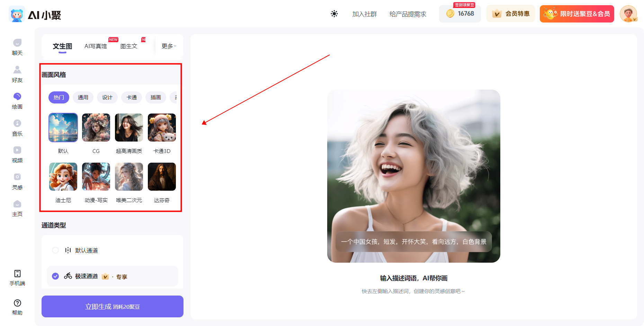The image size is (644, 326).
Task: Expand the 更多 dropdown menu
Action: tap(169, 46)
